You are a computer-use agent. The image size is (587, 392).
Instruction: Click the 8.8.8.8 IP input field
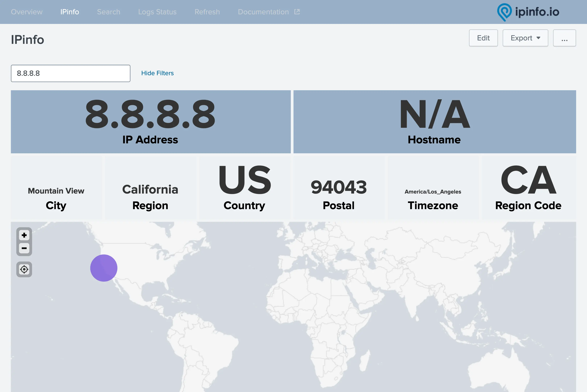[70, 73]
